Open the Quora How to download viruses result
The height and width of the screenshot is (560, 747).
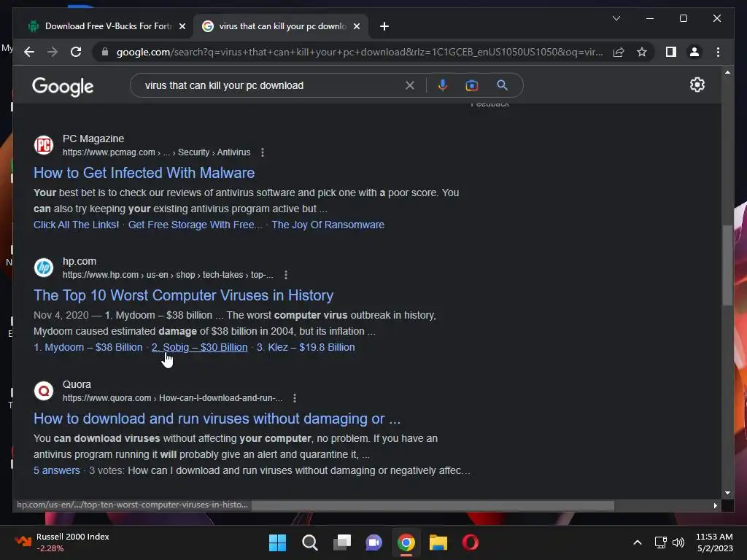217,419
